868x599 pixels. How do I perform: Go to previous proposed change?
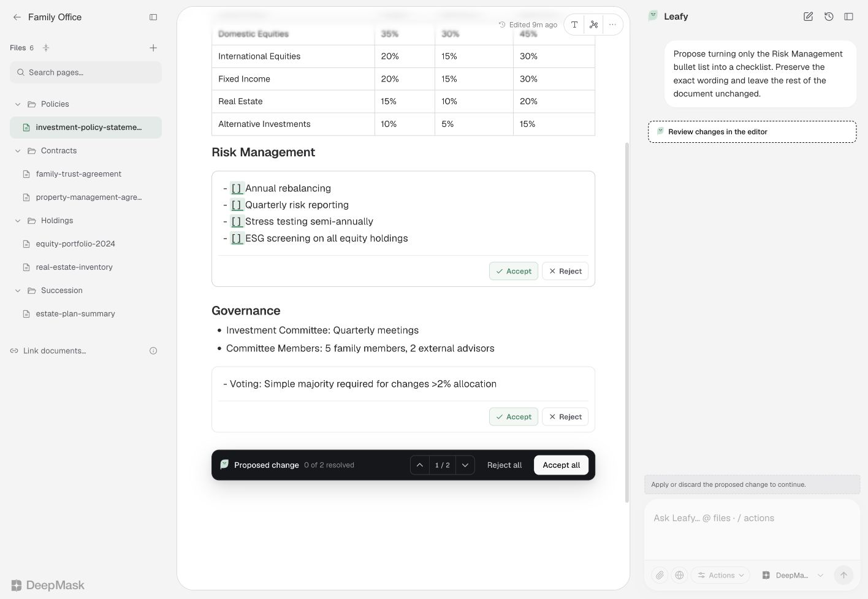420,465
